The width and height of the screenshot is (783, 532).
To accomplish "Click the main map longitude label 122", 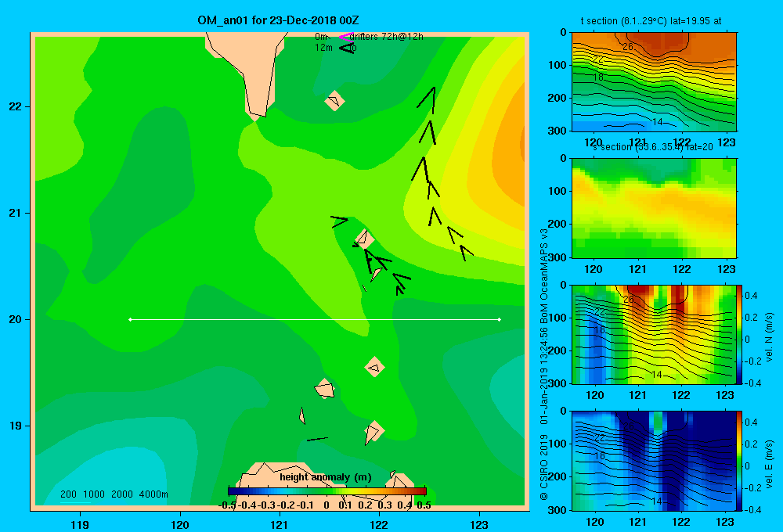I will click(380, 524).
